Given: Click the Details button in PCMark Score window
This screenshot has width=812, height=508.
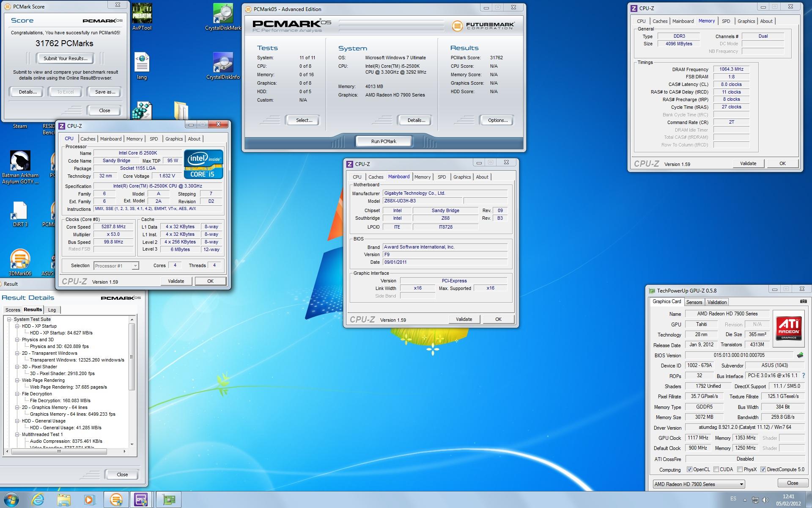Looking at the screenshot, I should pos(27,92).
